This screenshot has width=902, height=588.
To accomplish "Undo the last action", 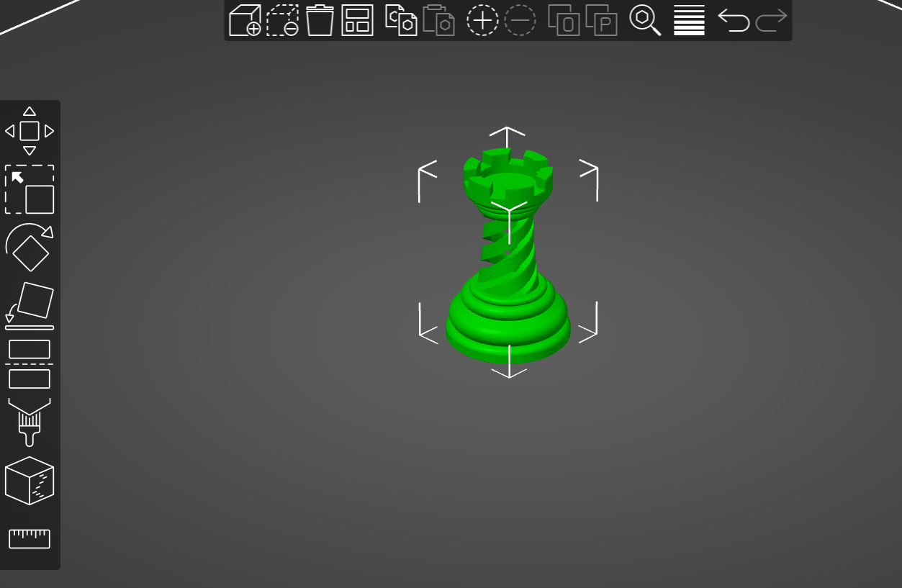I will (733, 21).
